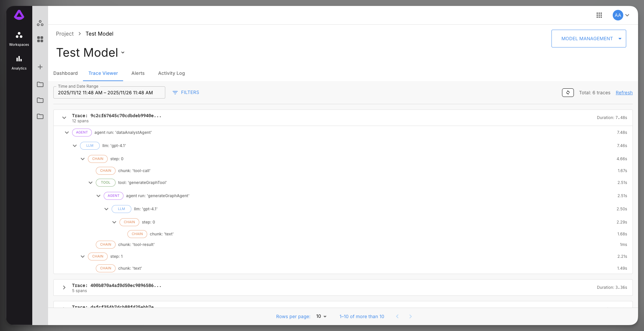Click the 'Duration: 3.36s' value
Screen dimensions: 644x331
point(612,287)
